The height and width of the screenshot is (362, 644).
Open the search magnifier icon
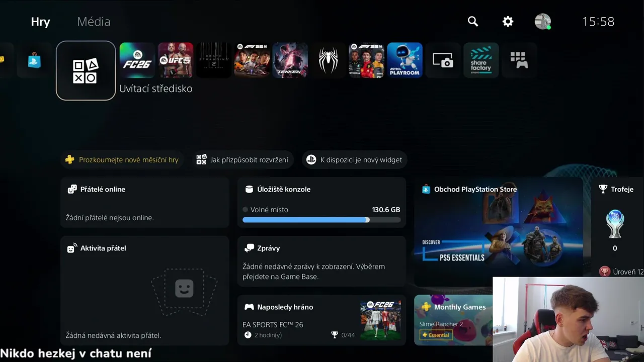[473, 21]
